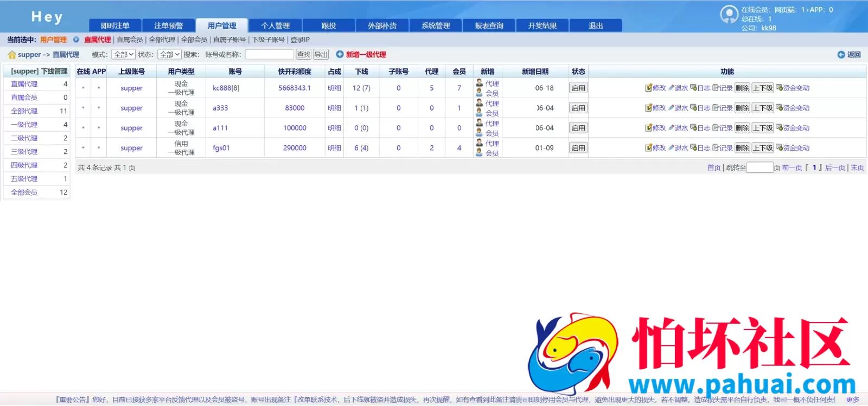Select the 登录IP submenu link

tap(300, 40)
